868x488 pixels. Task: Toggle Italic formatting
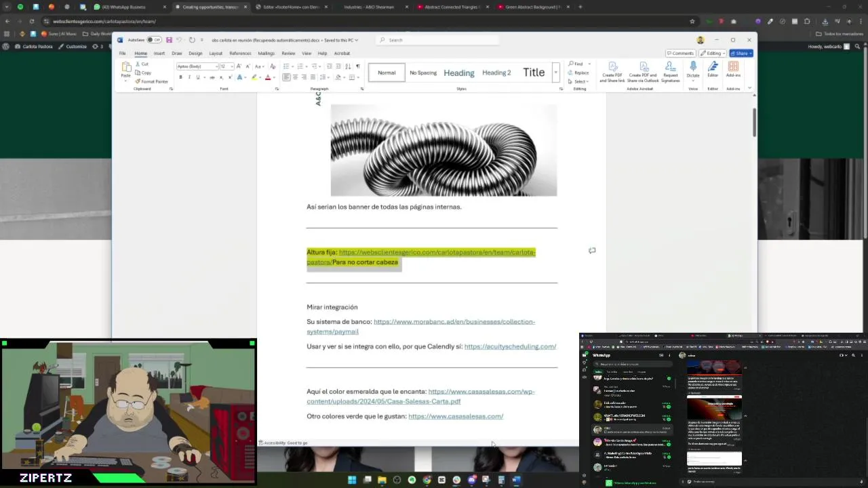point(189,77)
